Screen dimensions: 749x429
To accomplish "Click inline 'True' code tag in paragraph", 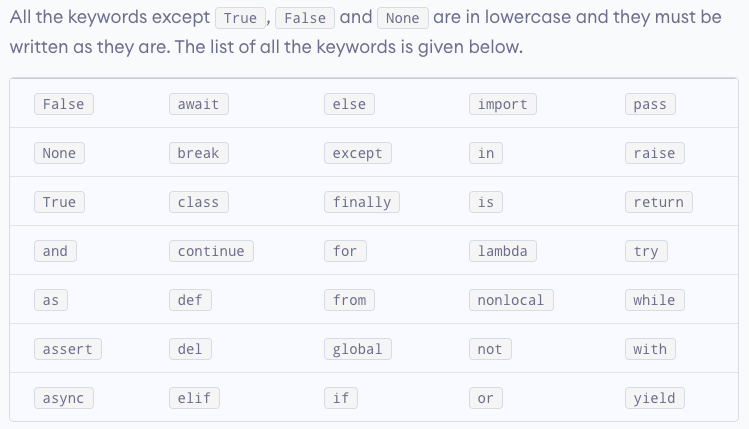I will click(240, 18).
